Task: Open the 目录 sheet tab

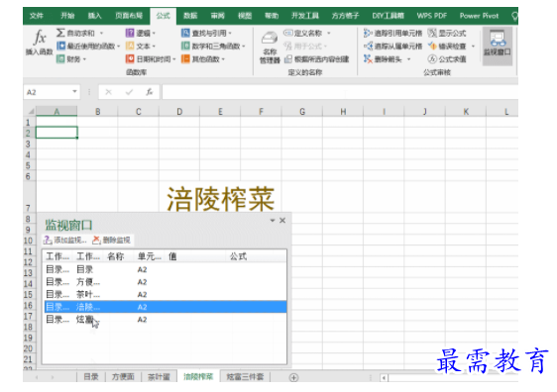Action: [x=91, y=377]
